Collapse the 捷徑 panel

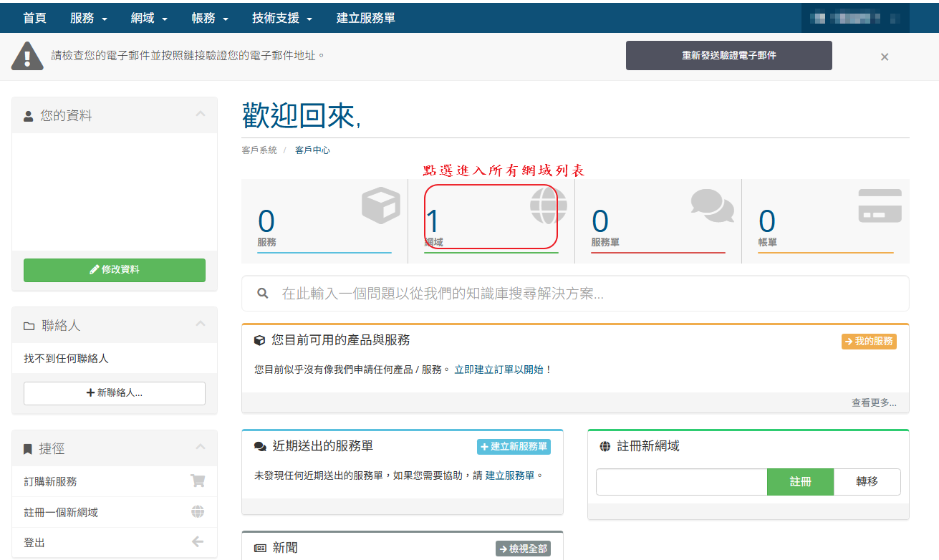click(201, 448)
